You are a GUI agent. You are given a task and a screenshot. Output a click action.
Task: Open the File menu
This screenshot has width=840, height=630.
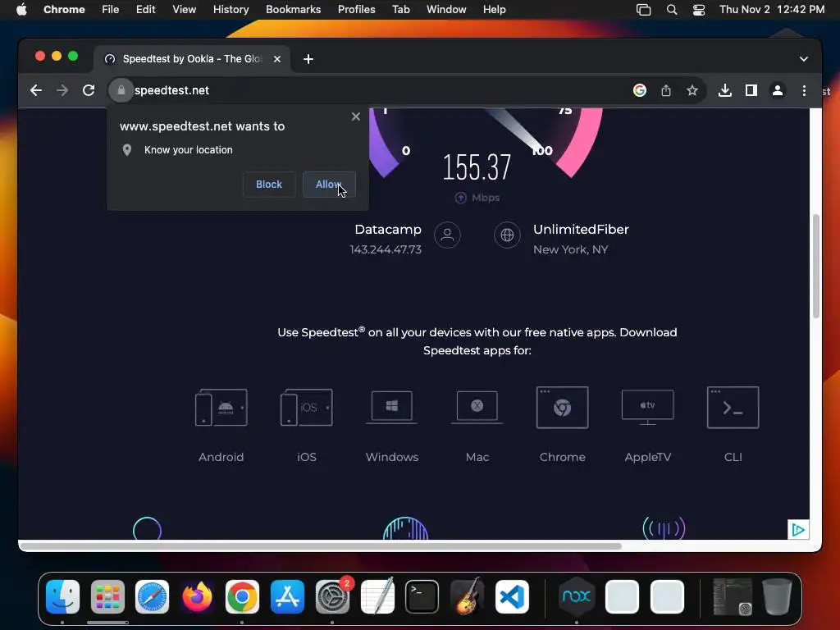111,10
